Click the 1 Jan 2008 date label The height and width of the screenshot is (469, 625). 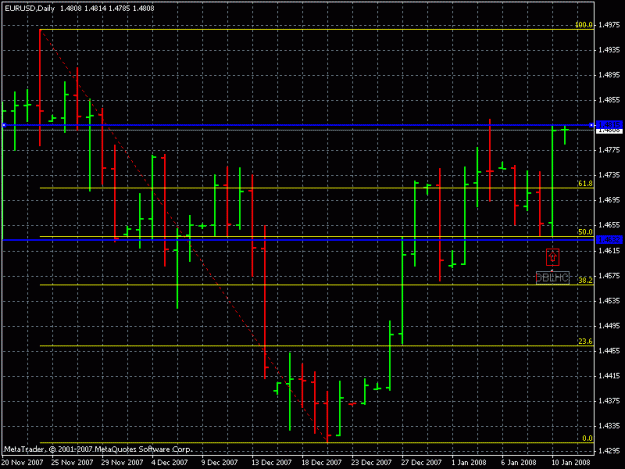[x=469, y=463]
